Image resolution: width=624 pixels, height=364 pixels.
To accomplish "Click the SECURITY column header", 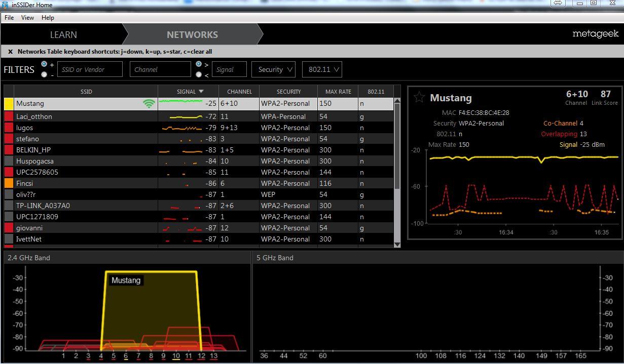I will 288,92.
